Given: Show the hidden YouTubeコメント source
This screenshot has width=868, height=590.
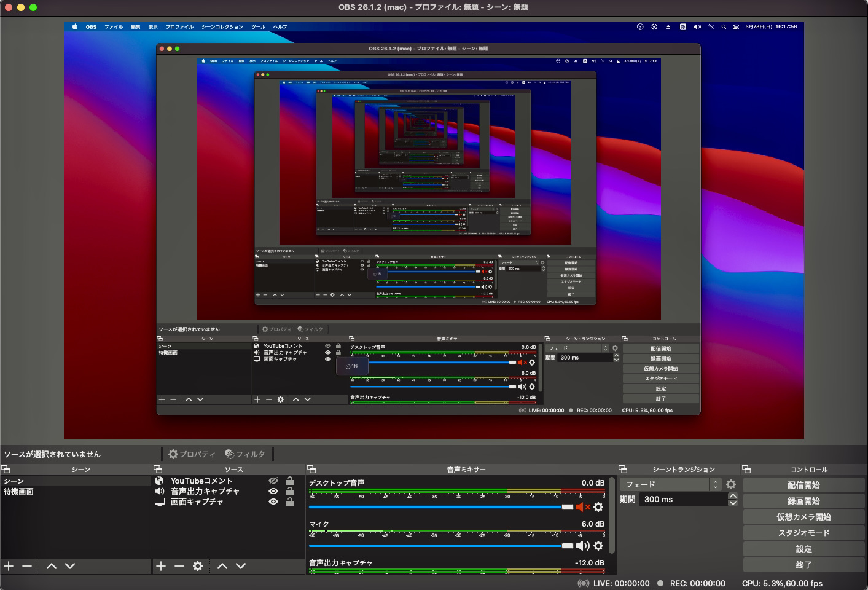Looking at the screenshot, I should pyautogui.click(x=273, y=481).
